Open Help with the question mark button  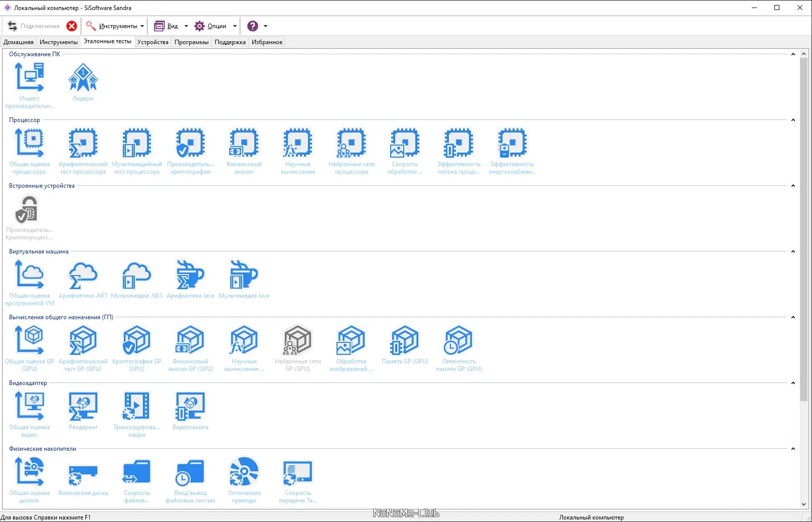point(253,26)
